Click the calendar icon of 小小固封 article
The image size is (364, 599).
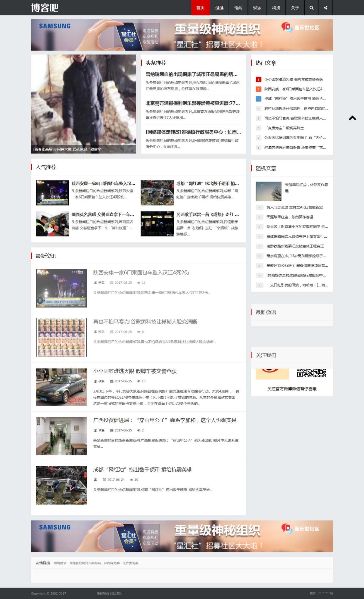coord(112,381)
